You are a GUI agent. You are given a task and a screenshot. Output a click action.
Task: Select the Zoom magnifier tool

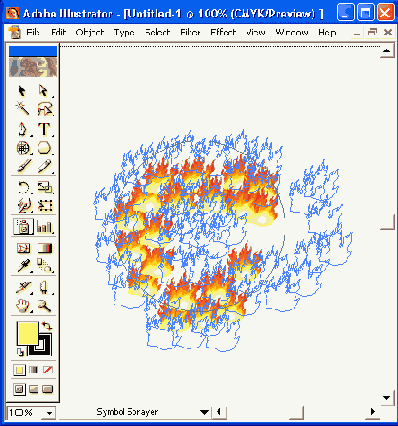pos(44,305)
